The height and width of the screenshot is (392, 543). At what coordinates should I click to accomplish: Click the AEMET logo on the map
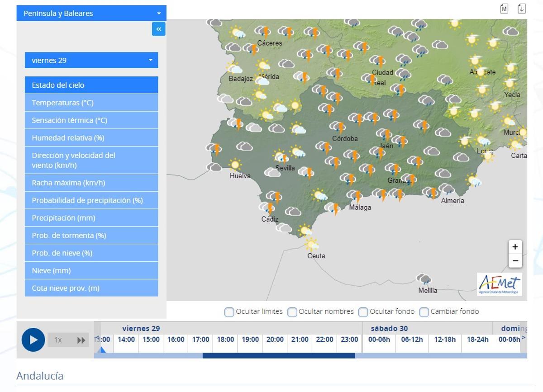500,284
